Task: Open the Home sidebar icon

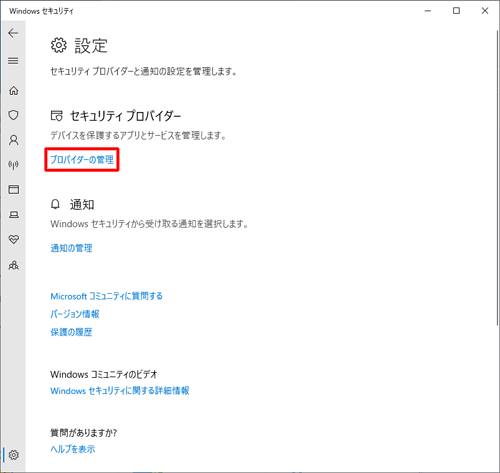Action: 13,90
